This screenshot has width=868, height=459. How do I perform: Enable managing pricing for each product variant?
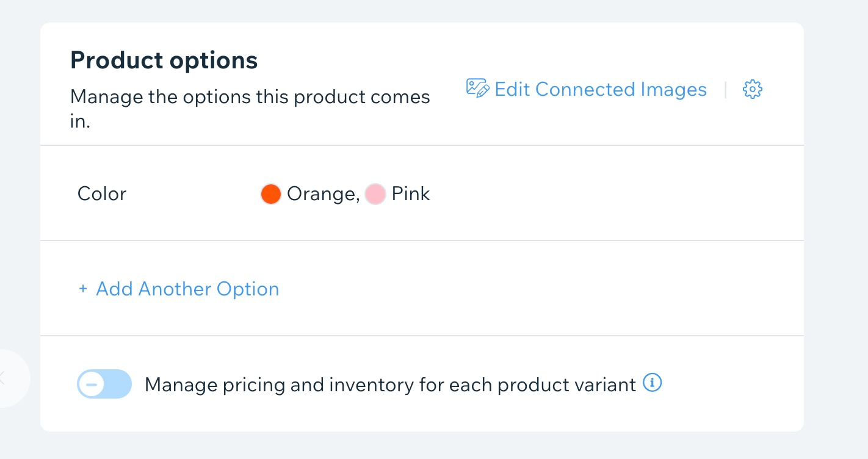(104, 384)
